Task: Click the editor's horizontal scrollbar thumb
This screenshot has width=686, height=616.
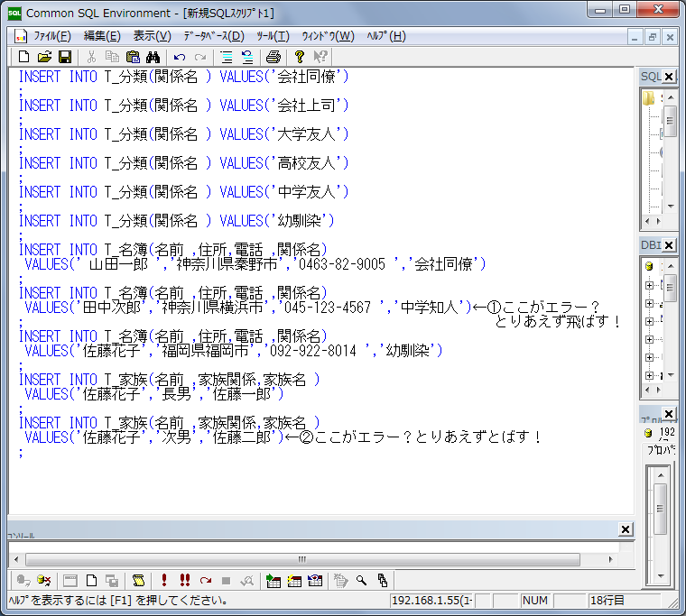Action: 301,558
